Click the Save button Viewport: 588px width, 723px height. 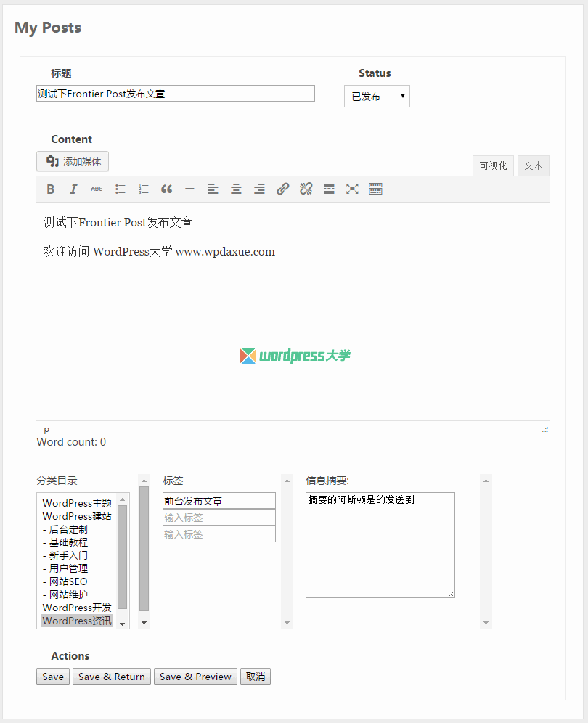tap(53, 677)
